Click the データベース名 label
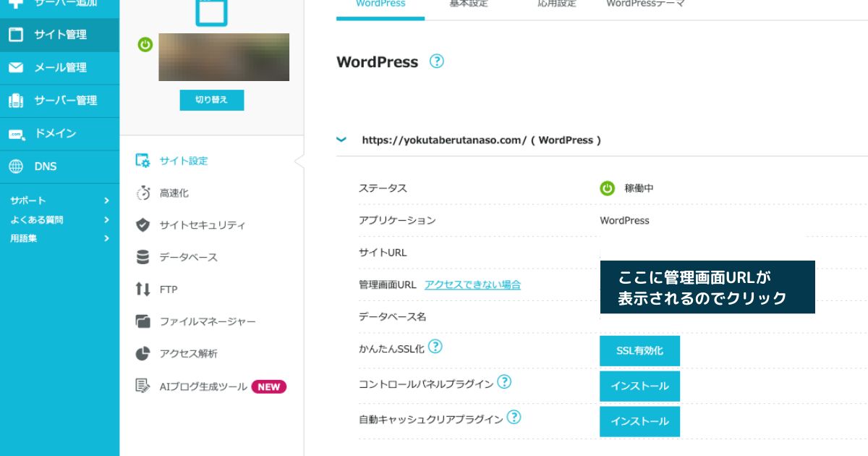 coord(393,316)
